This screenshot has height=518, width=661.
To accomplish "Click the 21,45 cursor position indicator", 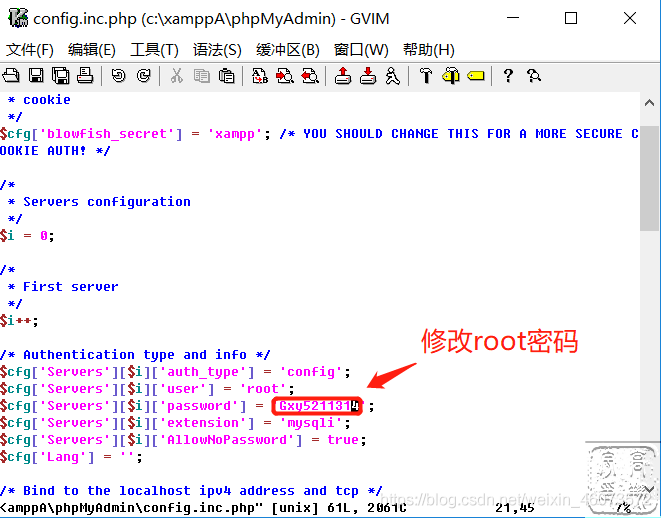I will pos(515,508).
